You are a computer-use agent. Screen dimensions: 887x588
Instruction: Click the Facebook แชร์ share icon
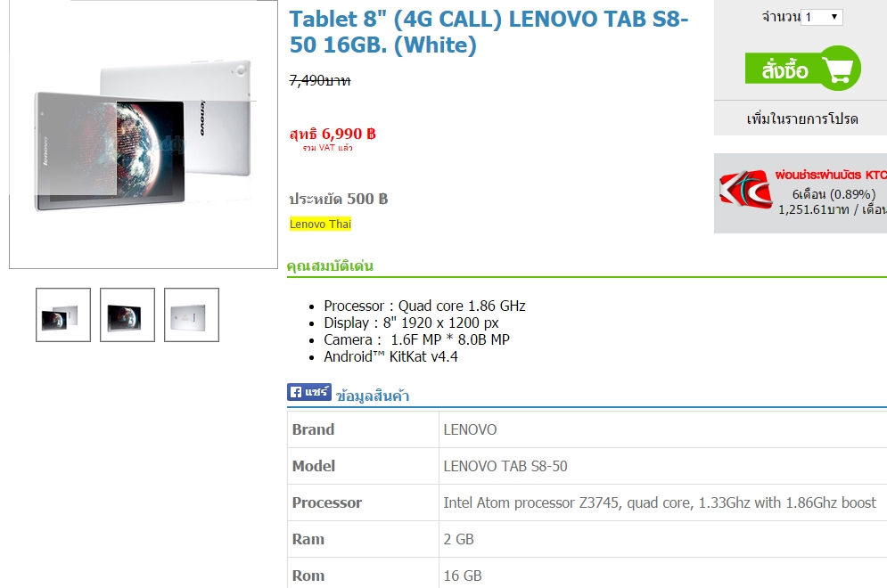click(x=309, y=392)
